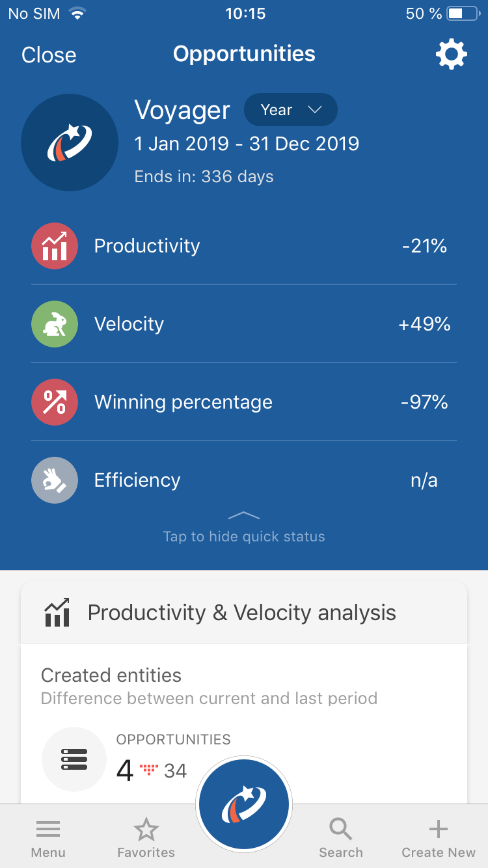The image size is (488, 868).
Task: Select the Velocity +49% row
Action: pos(244,324)
